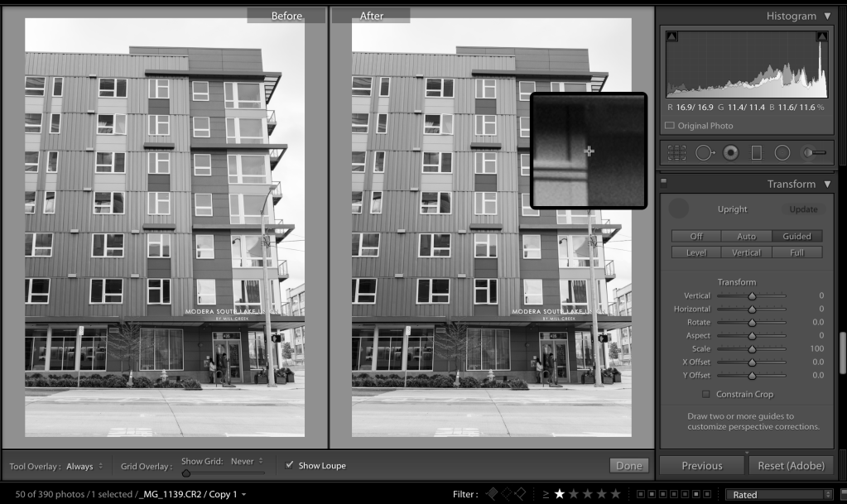Select the Auto upright mode
The image size is (847, 504).
(746, 236)
